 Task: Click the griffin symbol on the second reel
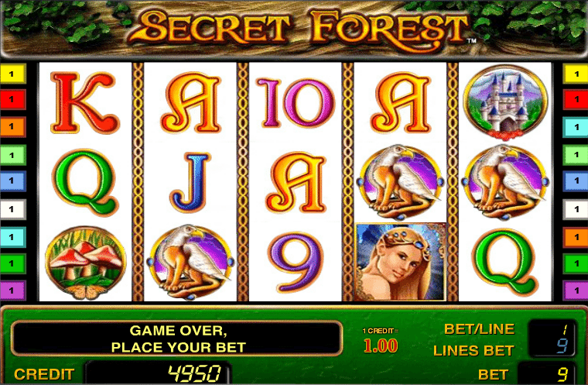click(x=190, y=262)
